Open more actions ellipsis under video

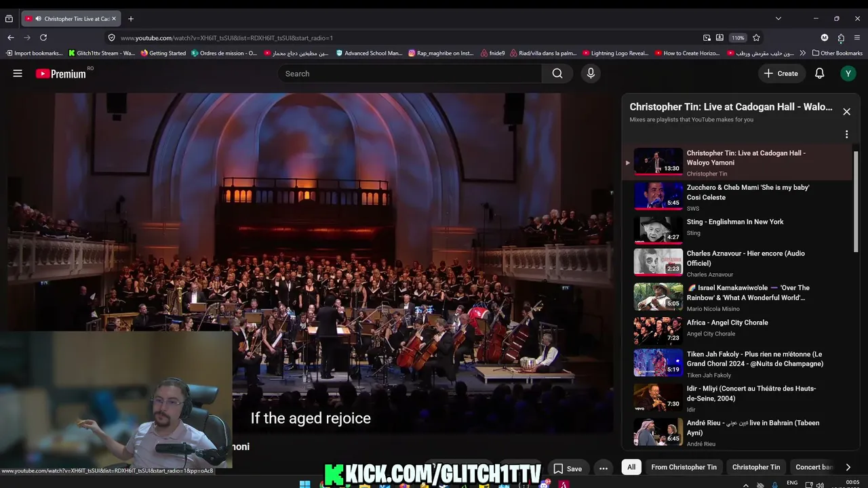[x=604, y=468]
